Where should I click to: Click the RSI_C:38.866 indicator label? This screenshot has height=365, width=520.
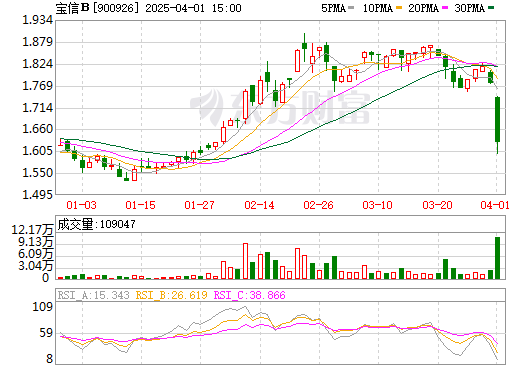[x=249, y=295]
